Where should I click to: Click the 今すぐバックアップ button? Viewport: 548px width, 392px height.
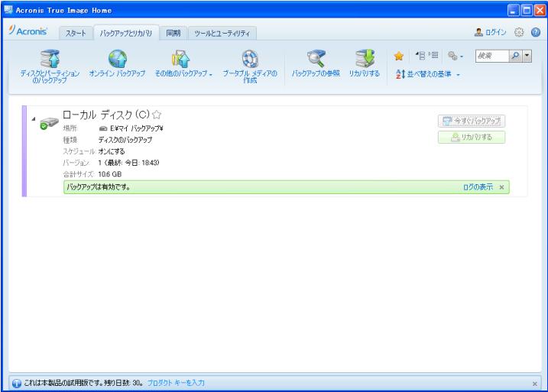click(x=472, y=121)
